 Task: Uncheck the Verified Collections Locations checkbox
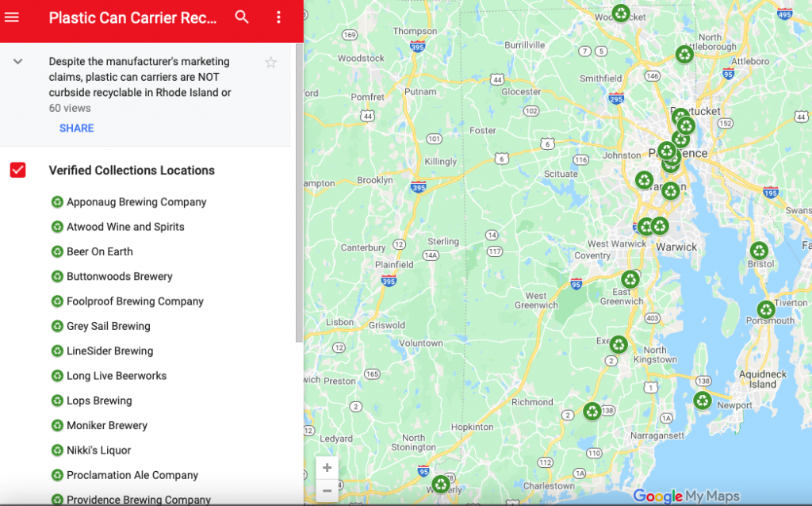17,170
